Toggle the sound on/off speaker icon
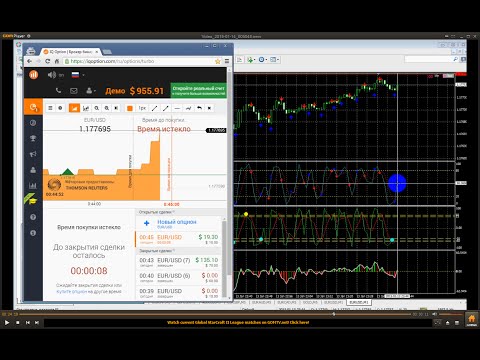Viewport: 480px width, 360px height. [x=52, y=75]
